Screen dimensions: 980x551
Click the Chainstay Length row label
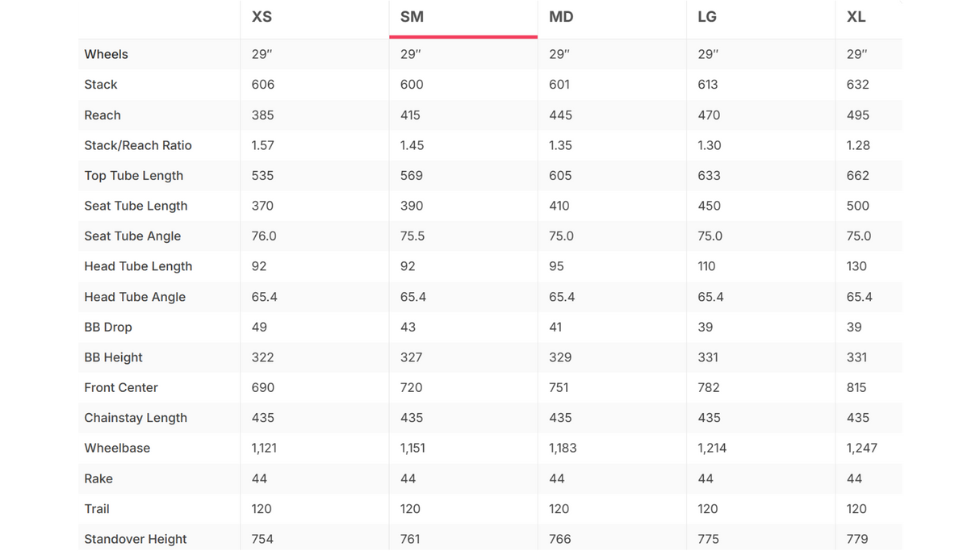point(136,418)
